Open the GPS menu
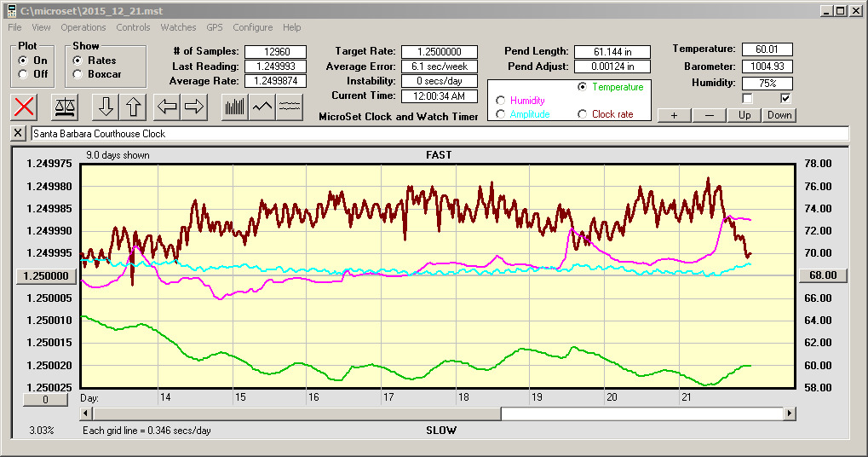This screenshot has width=868, height=457. click(x=215, y=27)
